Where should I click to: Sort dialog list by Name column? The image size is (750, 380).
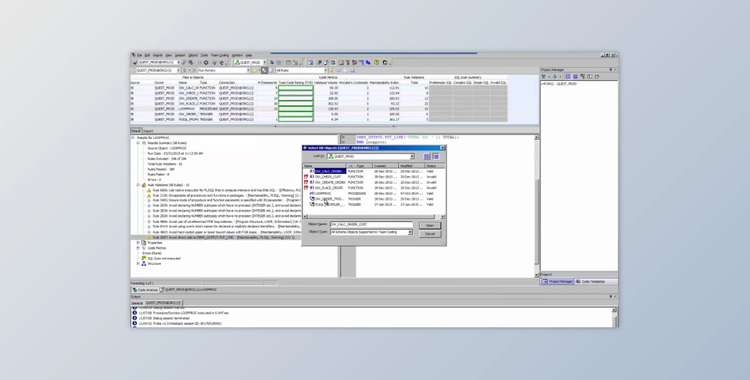point(325,166)
